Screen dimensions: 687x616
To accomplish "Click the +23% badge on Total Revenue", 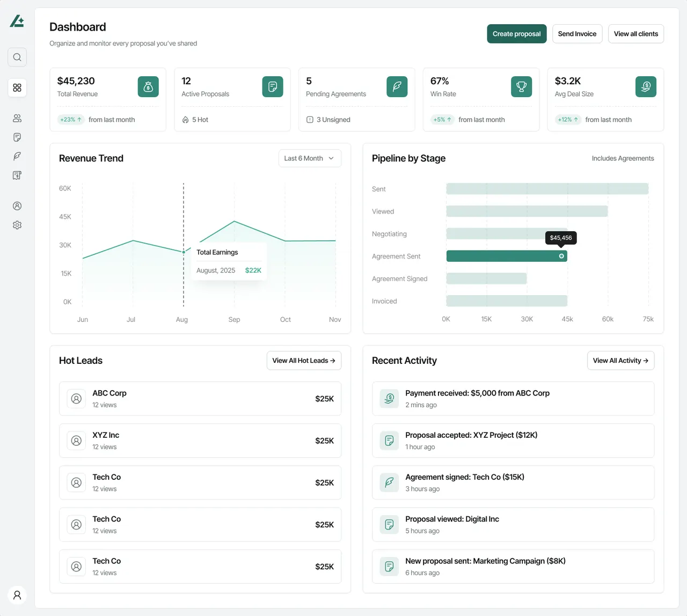I will pos(71,120).
